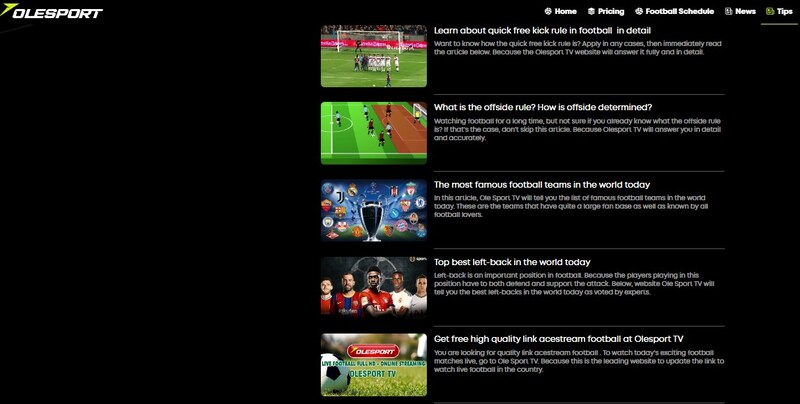Click the free kick match thumbnail
Viewport: 800px width, 404px height.
pyautogui.click(x=374, y=56)
